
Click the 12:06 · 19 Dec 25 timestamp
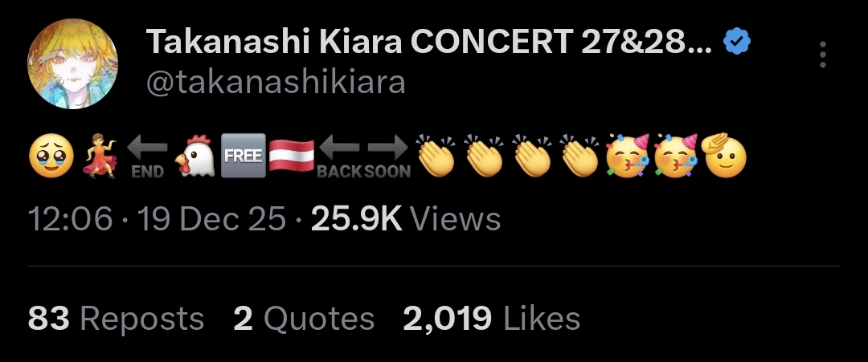157,219
